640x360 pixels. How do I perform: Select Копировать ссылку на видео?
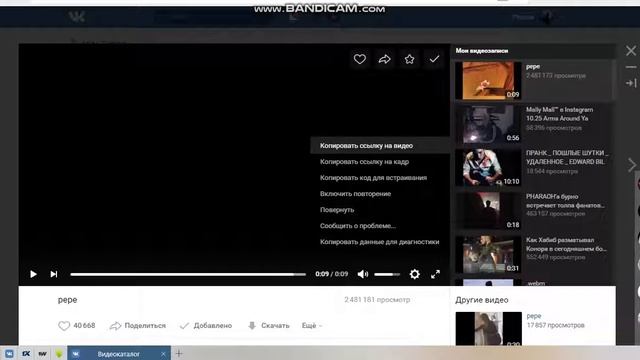point(366,146)
